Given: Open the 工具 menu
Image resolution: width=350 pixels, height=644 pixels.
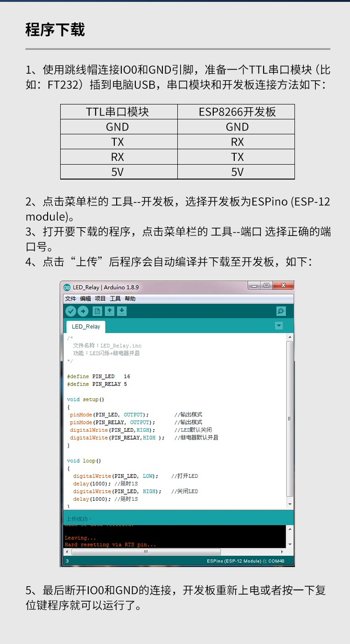Looking at the screenshot, I should 115,299.
